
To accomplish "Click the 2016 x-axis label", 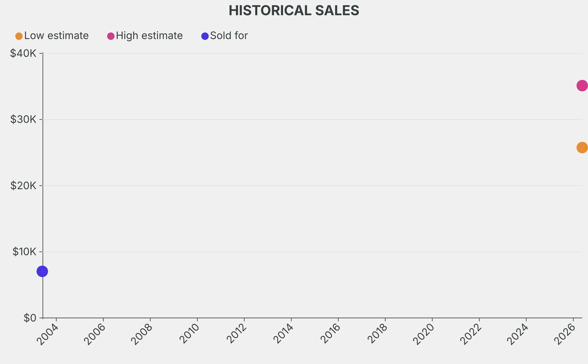I will pos(330,334).
